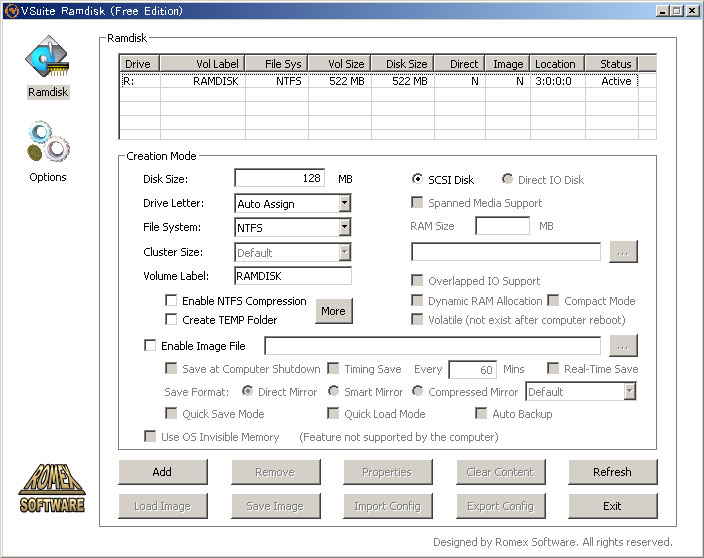
Task: Click the 3:0:0:0 location cell
Action: point(553,81)
